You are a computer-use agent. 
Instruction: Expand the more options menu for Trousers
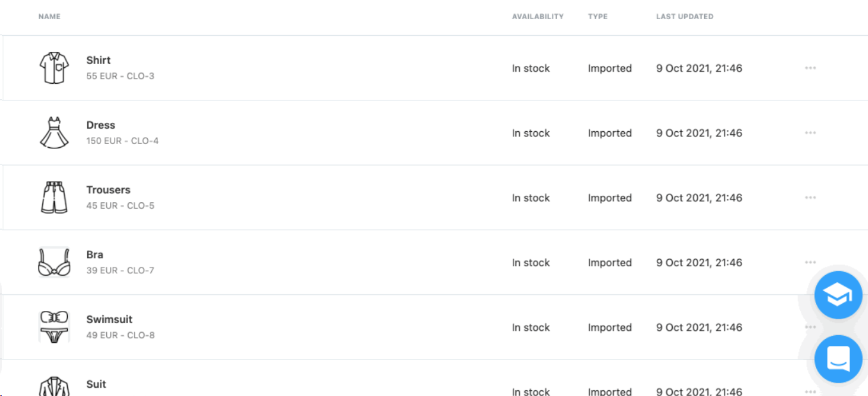coord(810,198)
